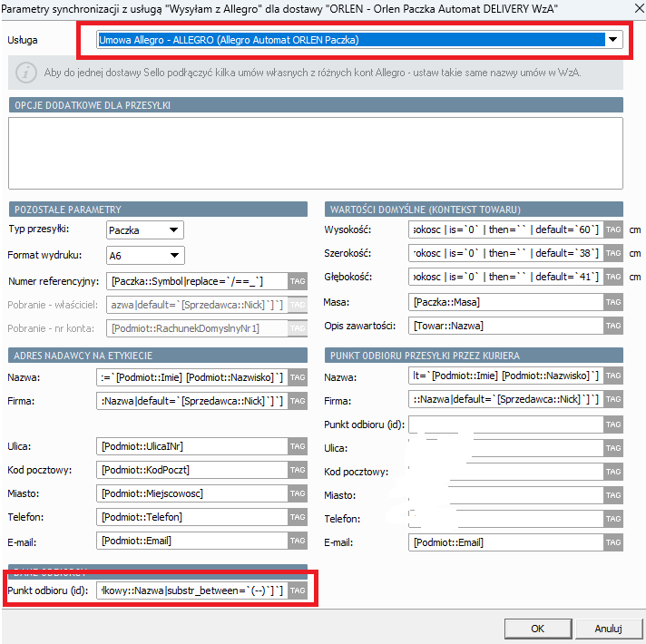
Task: Close the synchronization parameters dialog
Action: click(x=639, y=8)
